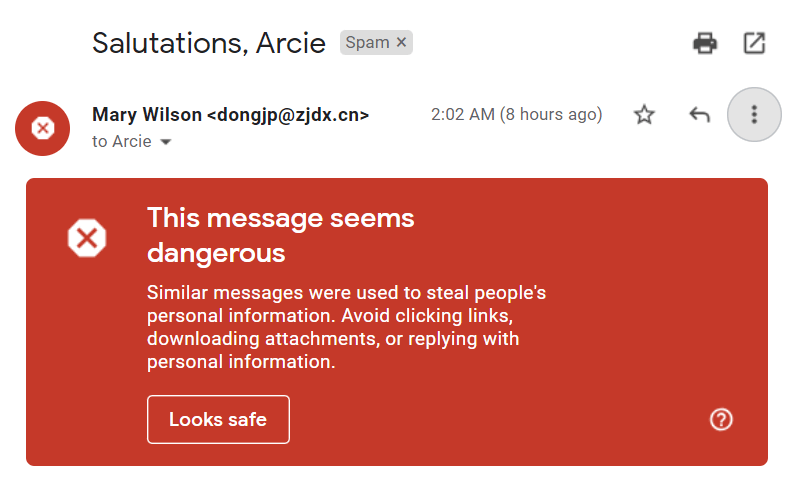The width and height of the screenshot is (789, 482).
Task: Click the email address dongjp@zjdx.cn
Action: pyautogui.click(x=288, y=115)
